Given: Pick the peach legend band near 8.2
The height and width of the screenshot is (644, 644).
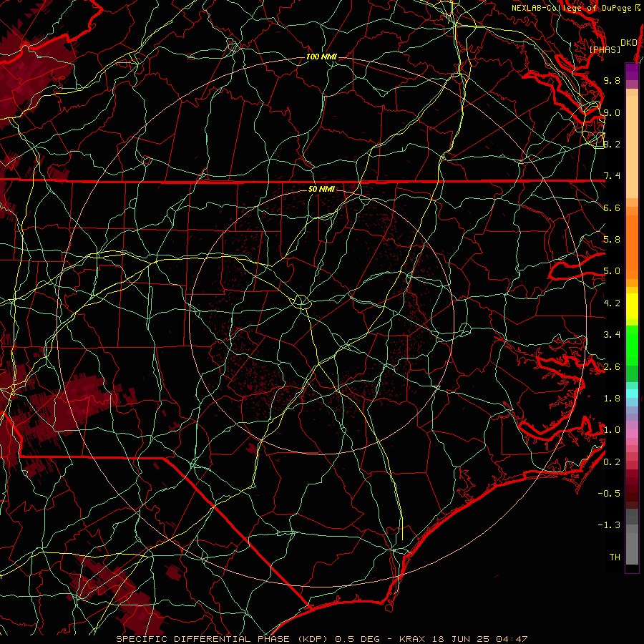Looking at the screenshot, I should pyautogui.click(x=632, y=147).
